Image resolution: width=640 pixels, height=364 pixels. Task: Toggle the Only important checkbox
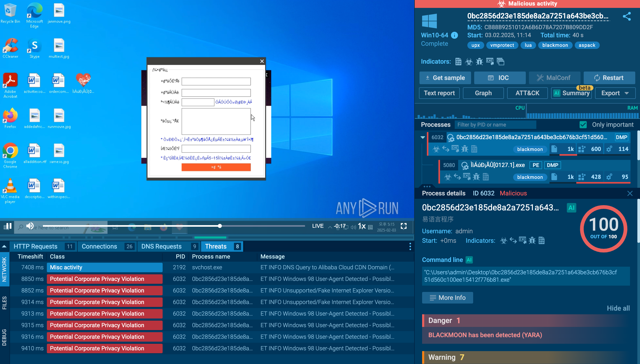click(x=583, y=125)
